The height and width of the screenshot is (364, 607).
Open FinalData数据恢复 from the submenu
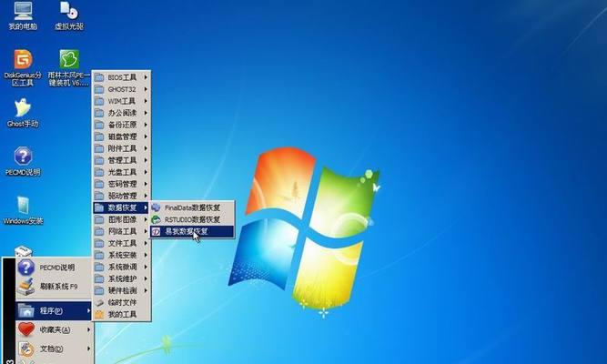[x=192, y=207]
